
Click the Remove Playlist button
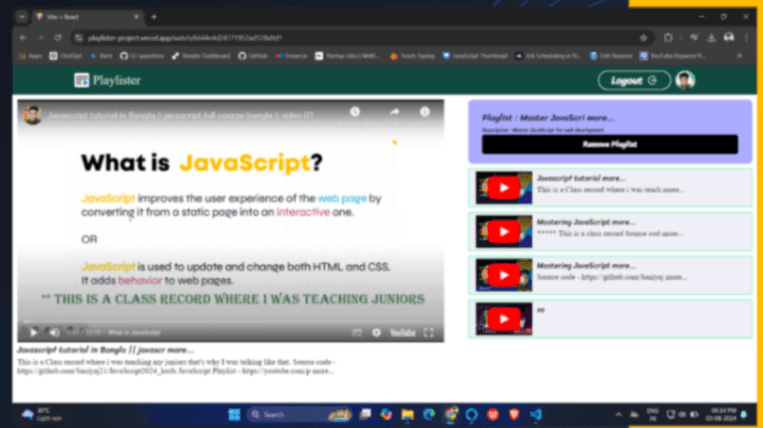609,144
